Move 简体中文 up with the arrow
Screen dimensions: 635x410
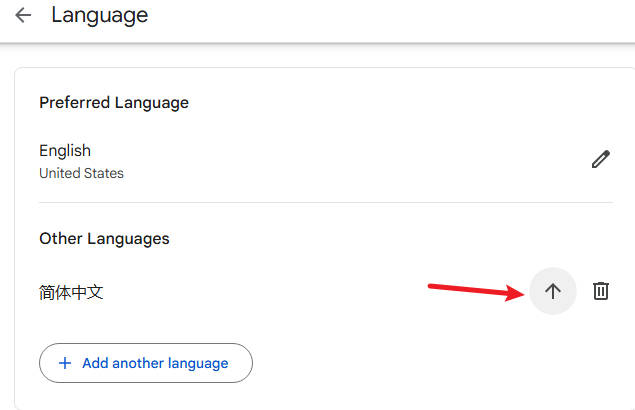[x=553, y=291]
